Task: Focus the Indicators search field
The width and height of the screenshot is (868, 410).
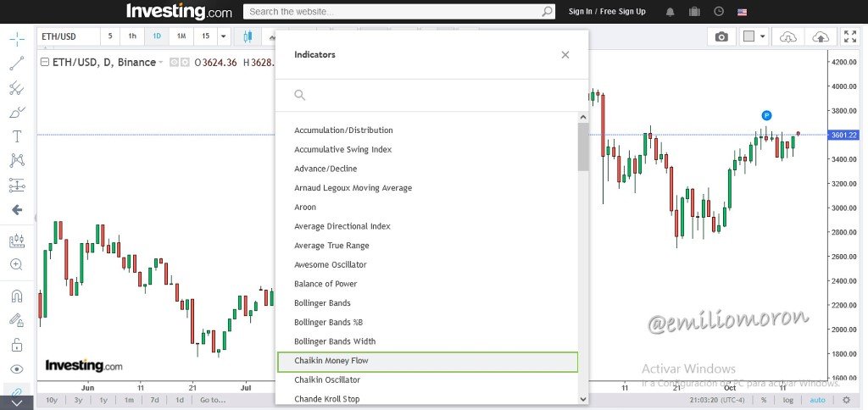Action: click(431, 95)
